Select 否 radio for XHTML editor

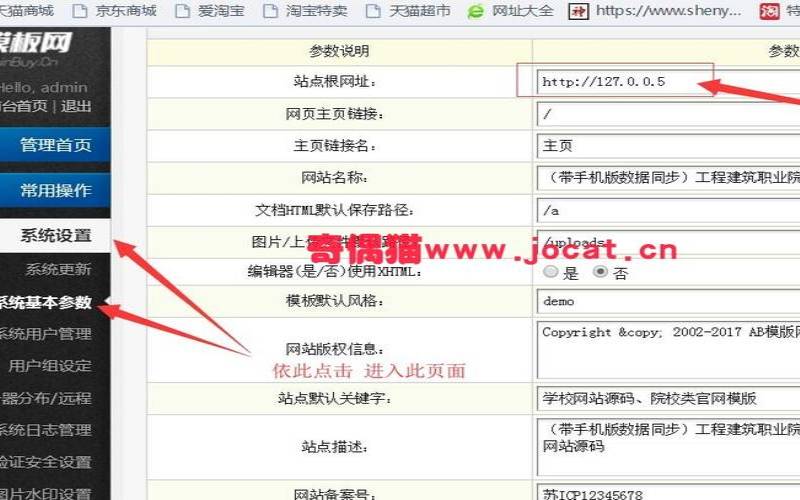[600, 271]
